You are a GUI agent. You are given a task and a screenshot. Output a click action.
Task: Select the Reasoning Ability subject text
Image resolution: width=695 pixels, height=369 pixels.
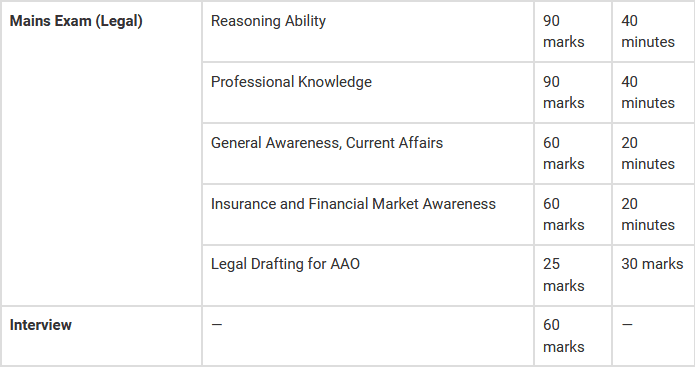pos(268,21)
